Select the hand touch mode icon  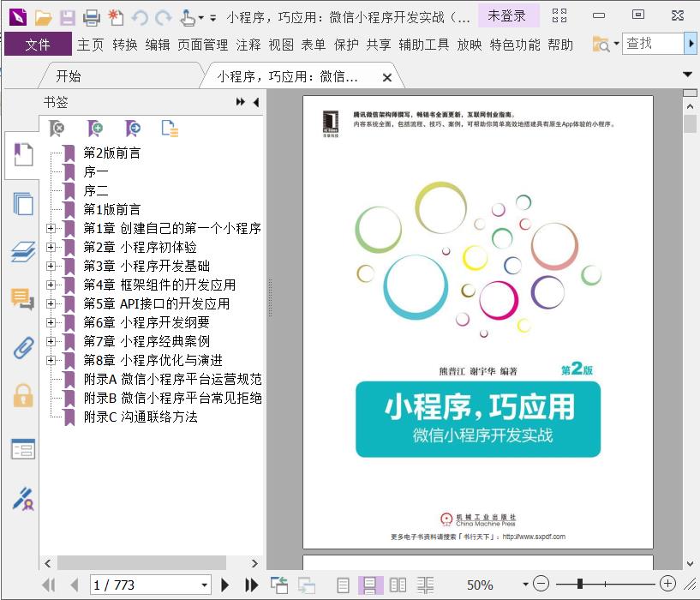pyautogui.click(x=188, y=17)
